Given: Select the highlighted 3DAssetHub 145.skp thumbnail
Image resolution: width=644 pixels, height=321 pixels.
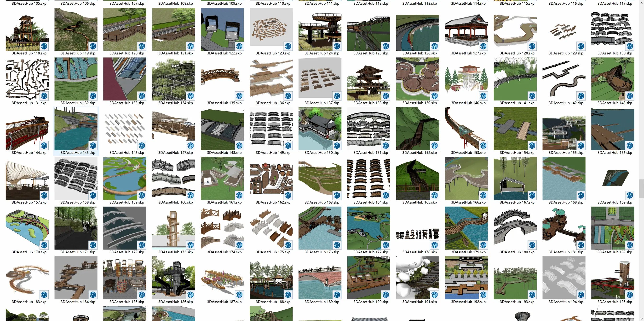Looking at the screenshot, I should pos(76,129).
